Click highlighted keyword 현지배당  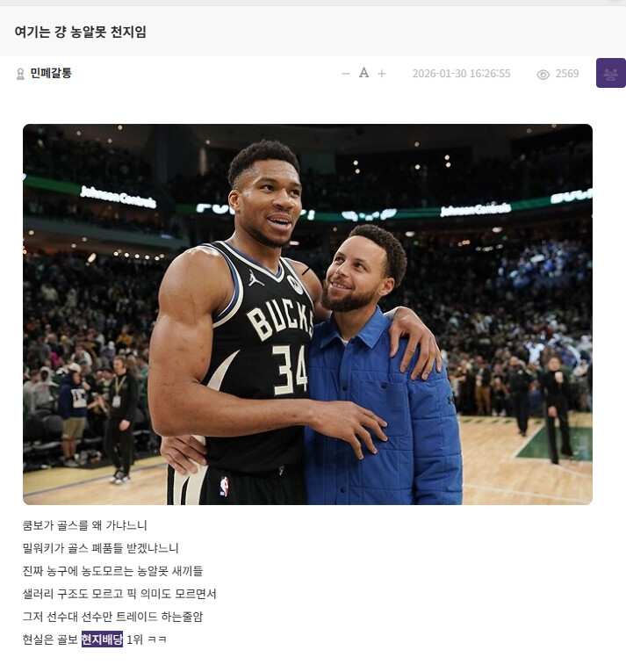tap(102, 639)
